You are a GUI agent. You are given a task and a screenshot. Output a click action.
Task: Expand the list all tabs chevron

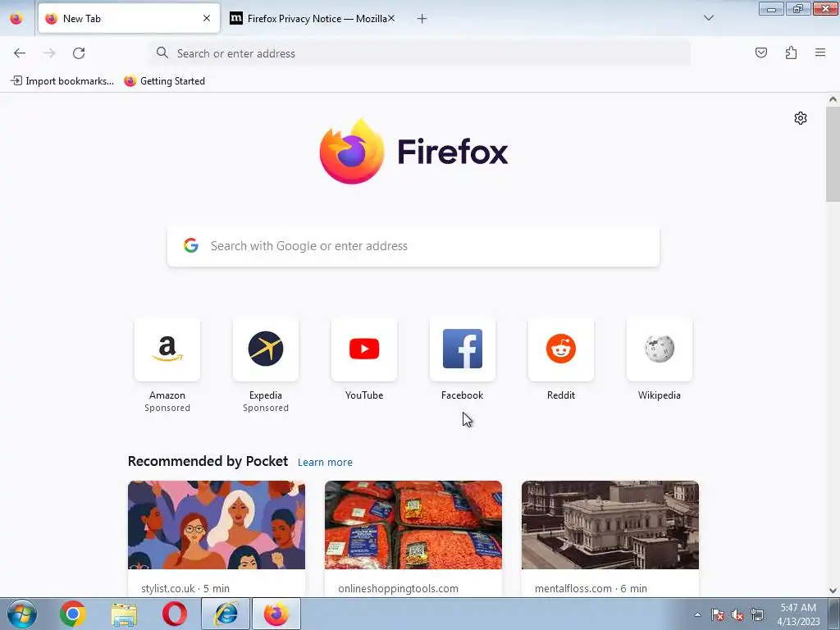pos(708,18)
